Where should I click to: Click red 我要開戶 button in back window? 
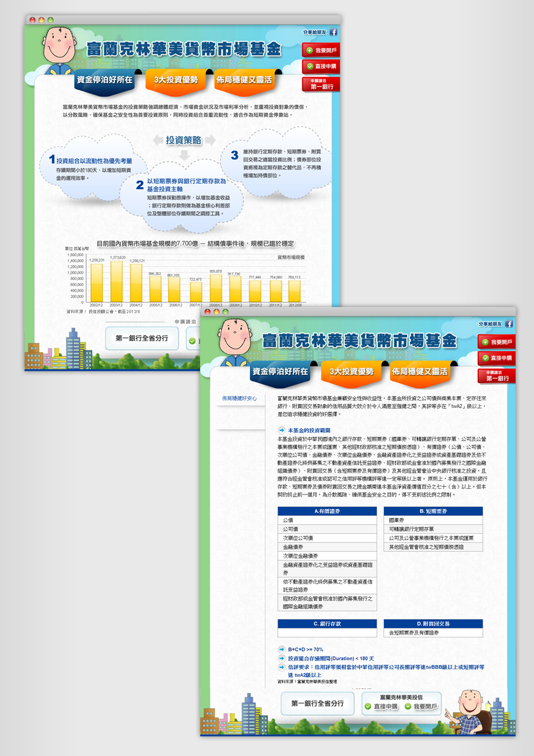point(321,50)
